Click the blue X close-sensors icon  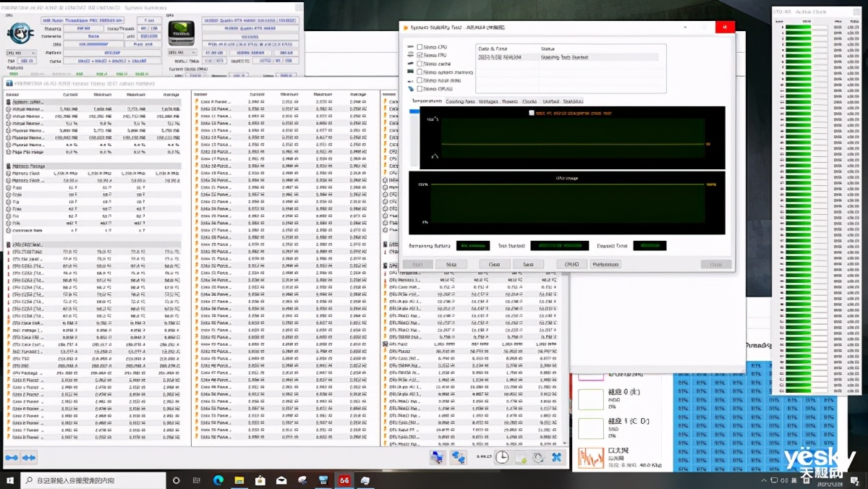point(556,457)
